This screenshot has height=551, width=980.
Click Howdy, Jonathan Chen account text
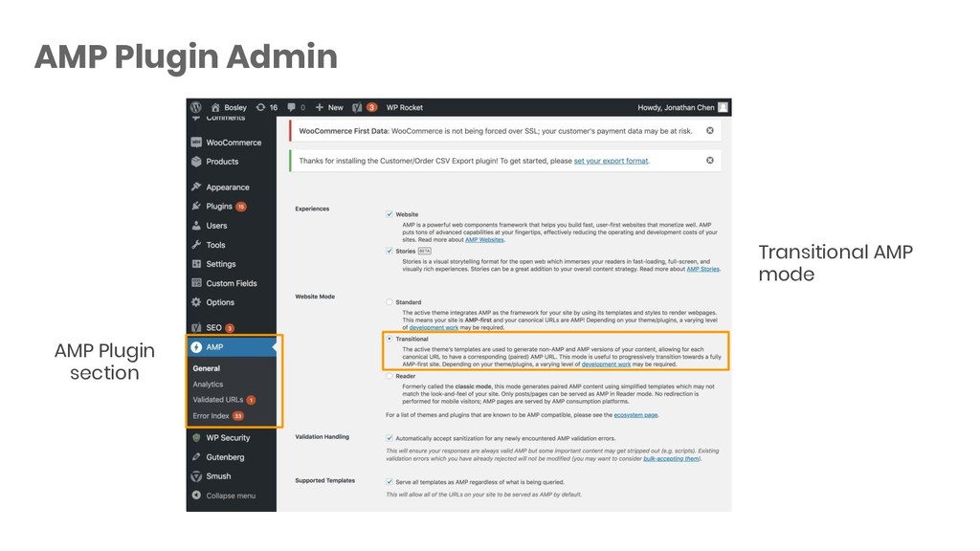pos(676,107)
